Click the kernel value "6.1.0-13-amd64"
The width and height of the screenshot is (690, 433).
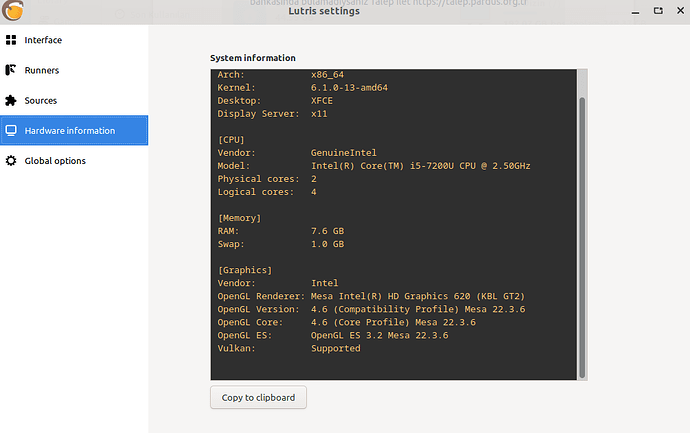click(349, 88)
